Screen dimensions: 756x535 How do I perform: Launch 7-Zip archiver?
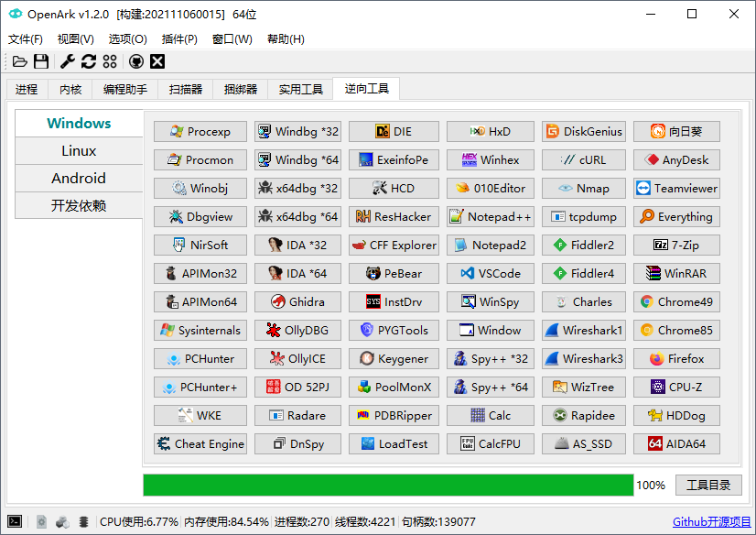pos(677,246)
